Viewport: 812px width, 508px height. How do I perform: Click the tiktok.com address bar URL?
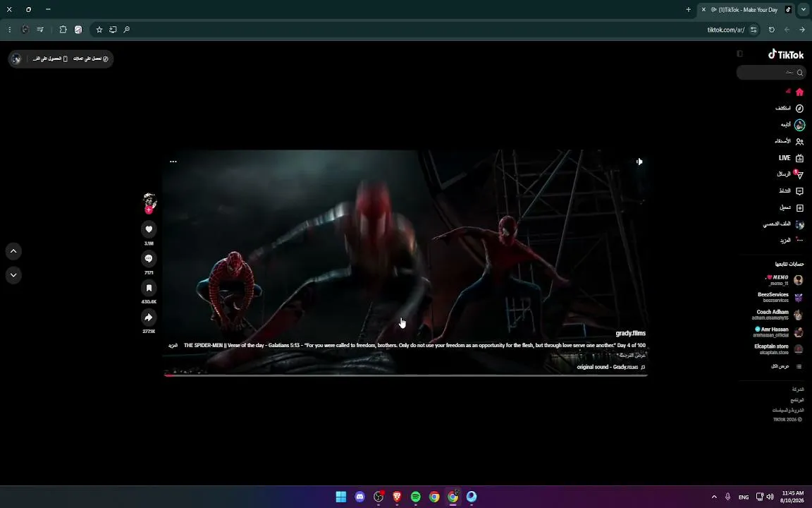pyautogui.click(x=725, y=30)
